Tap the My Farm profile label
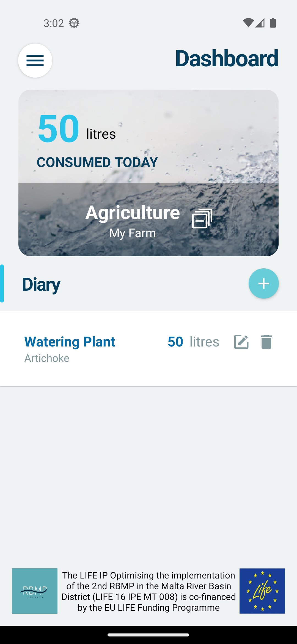 pyautogui.click(x=133, y=233)
